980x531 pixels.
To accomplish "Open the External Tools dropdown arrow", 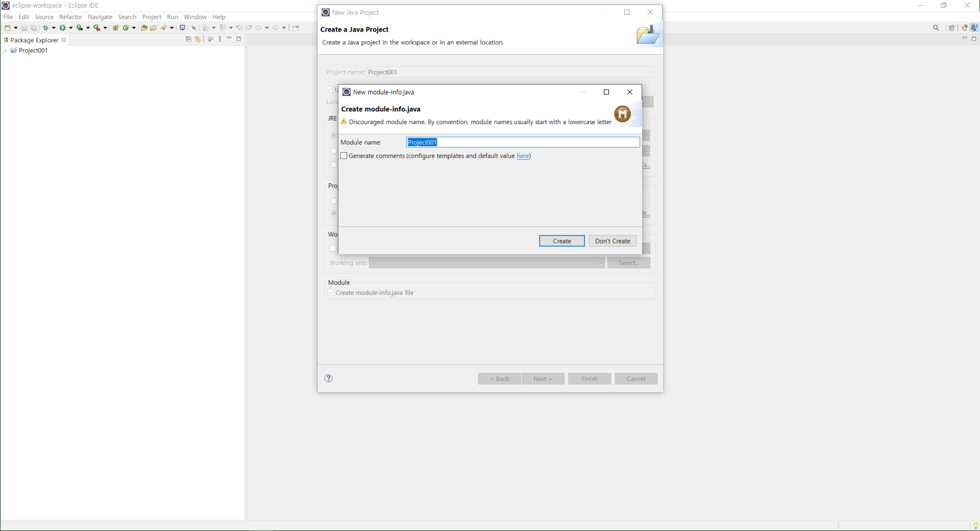I will pos(105,28).
